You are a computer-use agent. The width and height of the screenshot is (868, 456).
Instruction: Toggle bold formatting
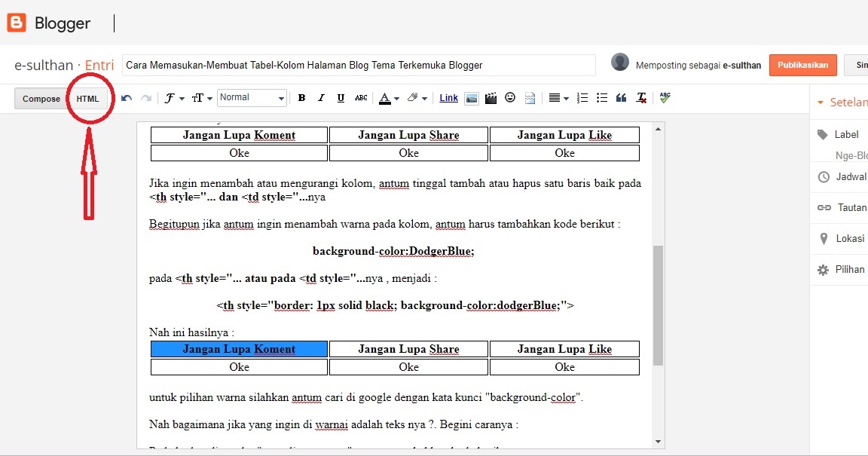pyautogui.click(x=301, y=97)
